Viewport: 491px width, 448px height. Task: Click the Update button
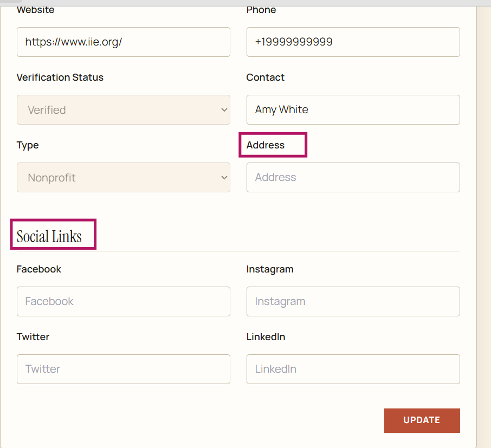(422, 420)
